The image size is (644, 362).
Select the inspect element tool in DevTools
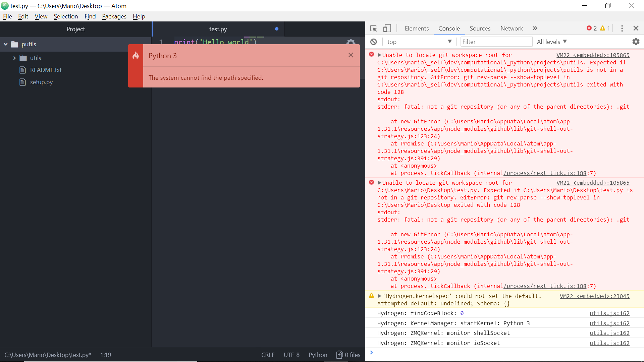tap(373, 28)
